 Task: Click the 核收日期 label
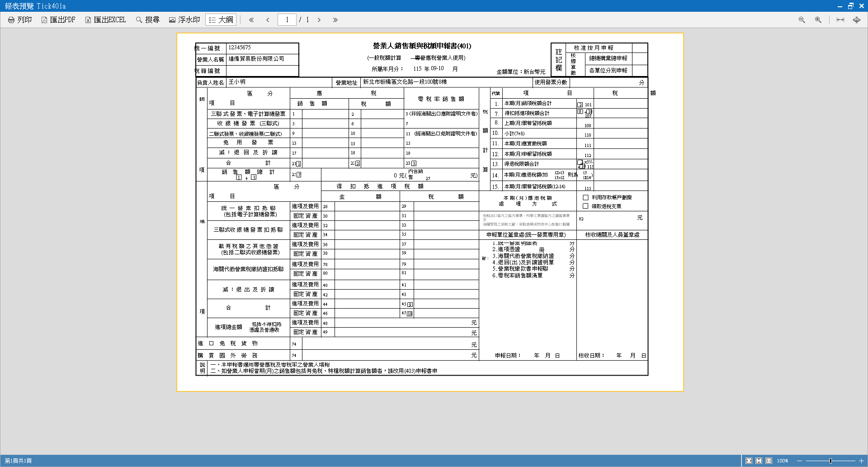pos(591,355)
